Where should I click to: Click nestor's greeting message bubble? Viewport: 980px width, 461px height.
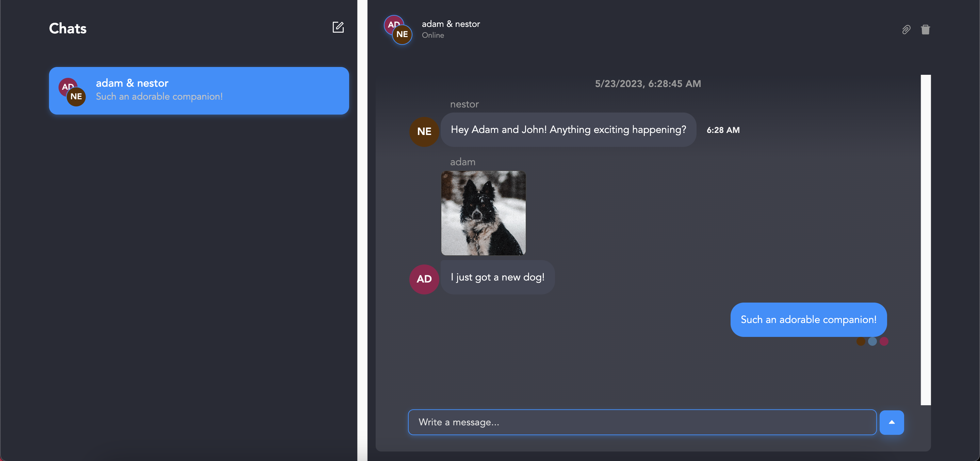point(568,130)
